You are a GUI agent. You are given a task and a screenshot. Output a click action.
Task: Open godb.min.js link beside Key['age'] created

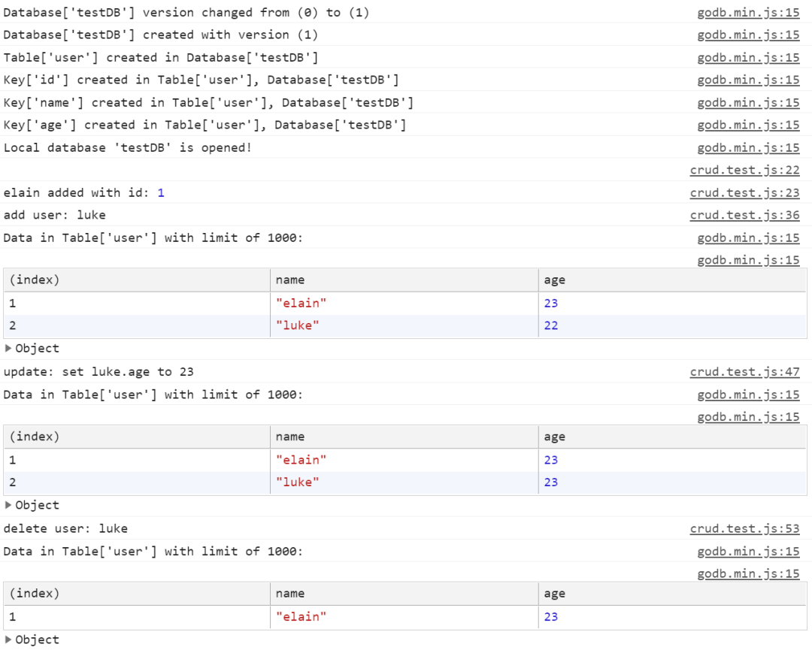748,125
